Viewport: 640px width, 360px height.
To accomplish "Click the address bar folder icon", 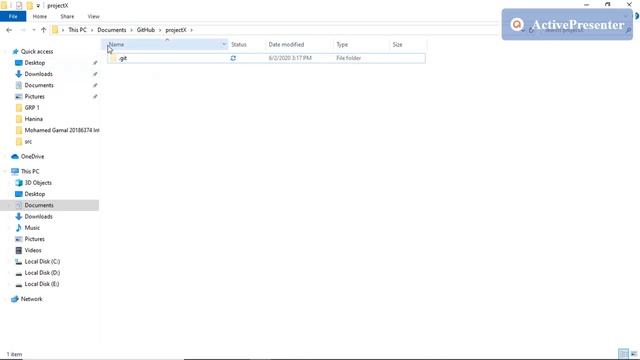I will tap(55, 30).
